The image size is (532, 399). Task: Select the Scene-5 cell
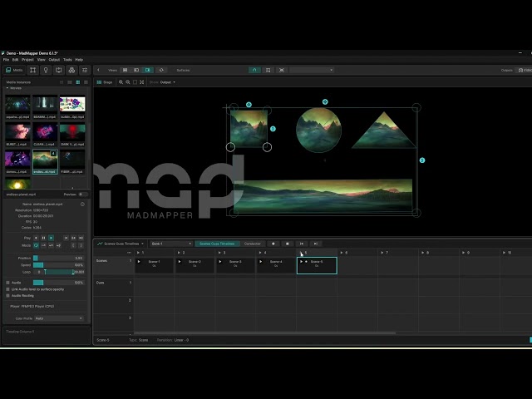pyautogui.click(x=317, y=265)
